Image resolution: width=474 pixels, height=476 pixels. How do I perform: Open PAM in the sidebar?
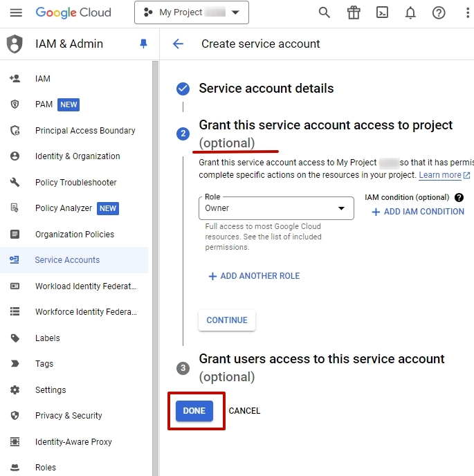(75, 104)
